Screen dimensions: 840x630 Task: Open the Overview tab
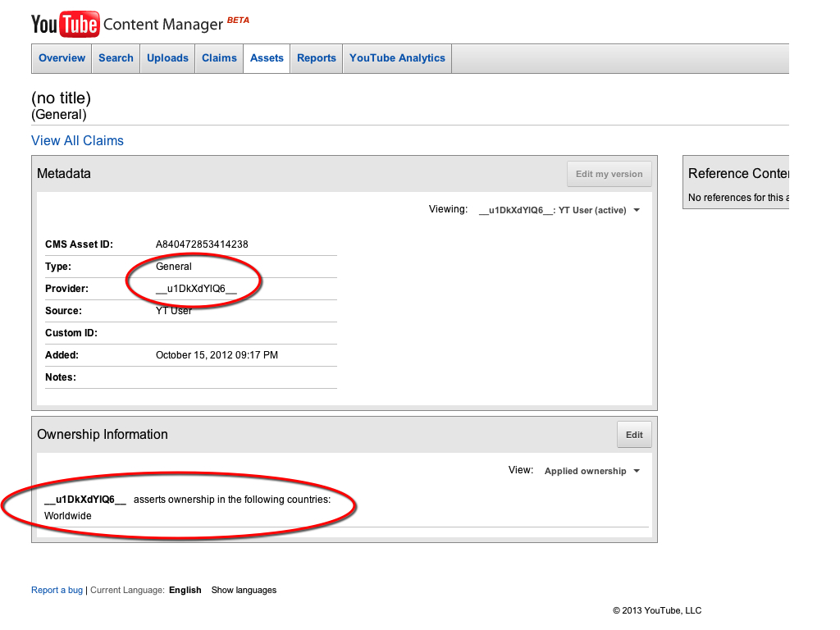coord(62,58)
